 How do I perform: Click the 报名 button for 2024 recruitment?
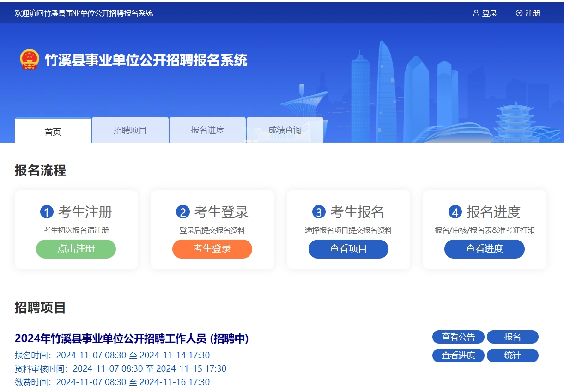[512, 337]
